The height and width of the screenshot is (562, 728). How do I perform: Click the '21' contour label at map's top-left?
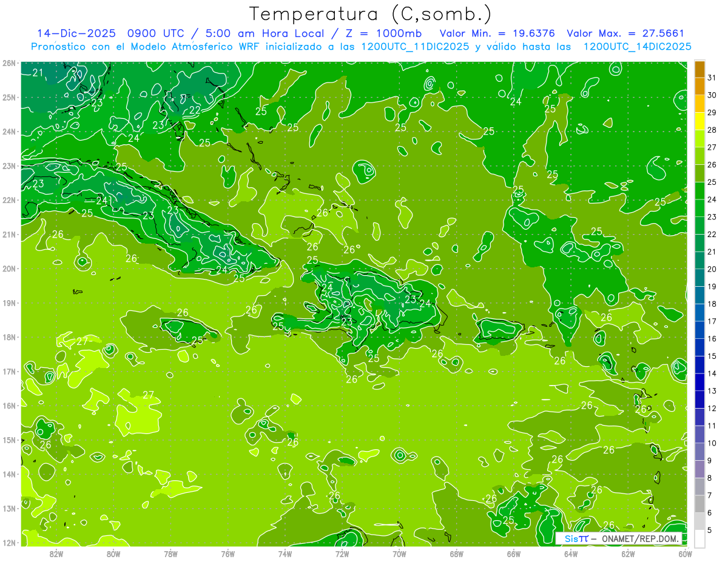point(38,73)
